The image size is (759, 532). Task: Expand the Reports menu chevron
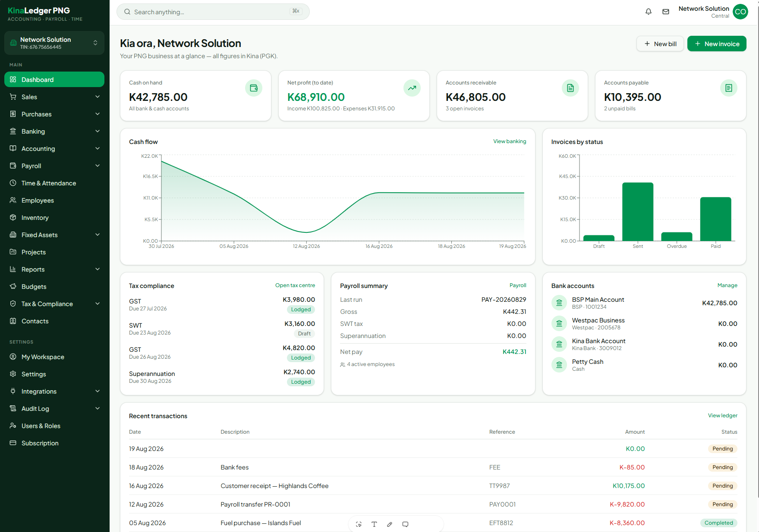[x=98, y=269]
